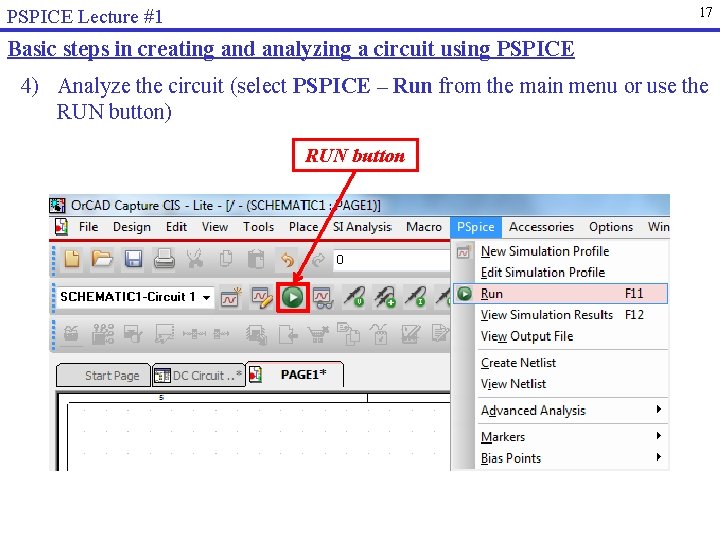Open the Options menu
The image size is (720, 540).
(611, 227)
